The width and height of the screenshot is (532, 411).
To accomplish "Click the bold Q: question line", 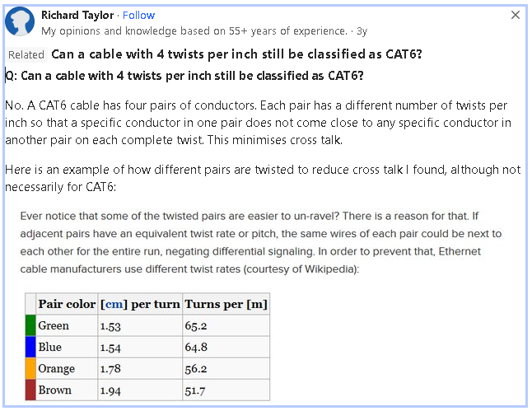I will (x=184, y=76).
